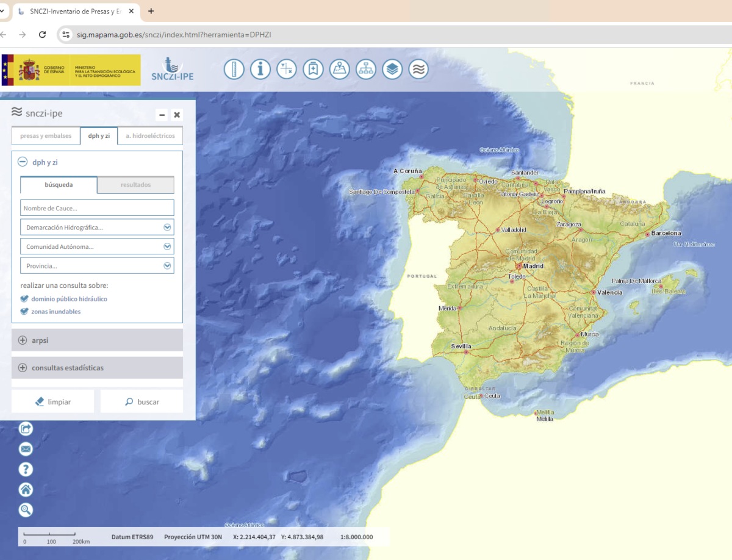Open the Provincia dropdown

[x=97, y=266]
